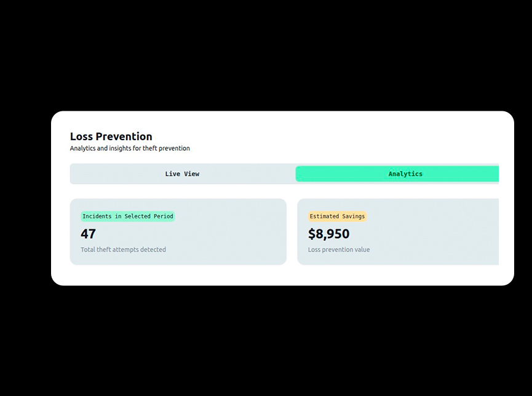Click empty panel space right of the heading

[338, 138]
